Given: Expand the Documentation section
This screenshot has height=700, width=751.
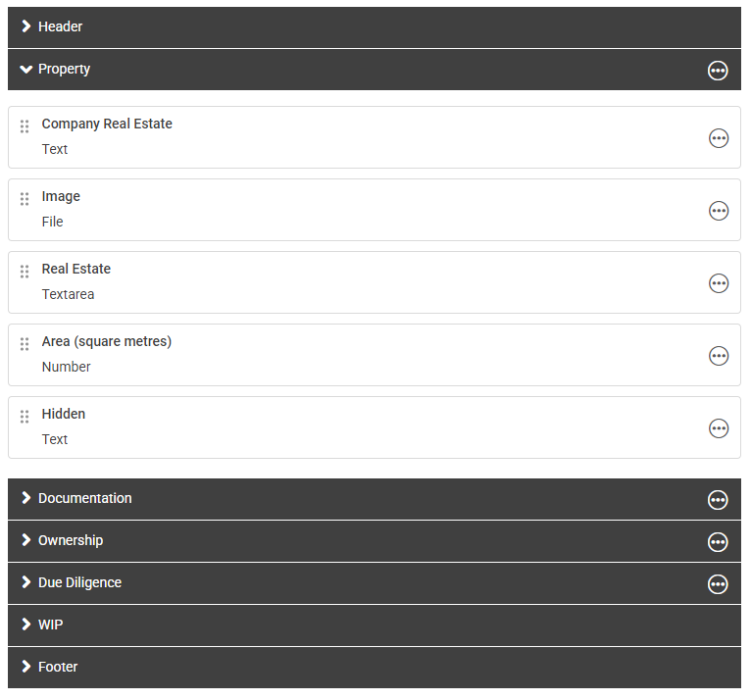Looking at the screenshot, I should point(26,498).
